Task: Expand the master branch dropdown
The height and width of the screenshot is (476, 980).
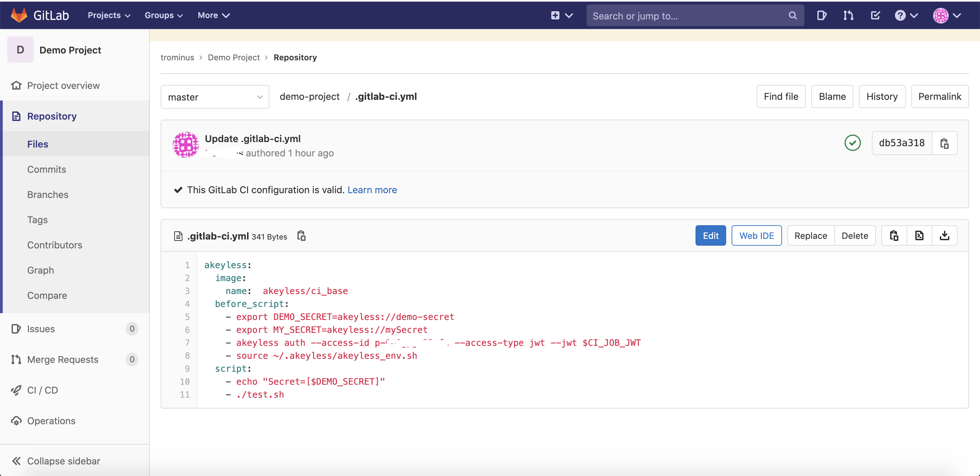Action: (x=215, y=97)
